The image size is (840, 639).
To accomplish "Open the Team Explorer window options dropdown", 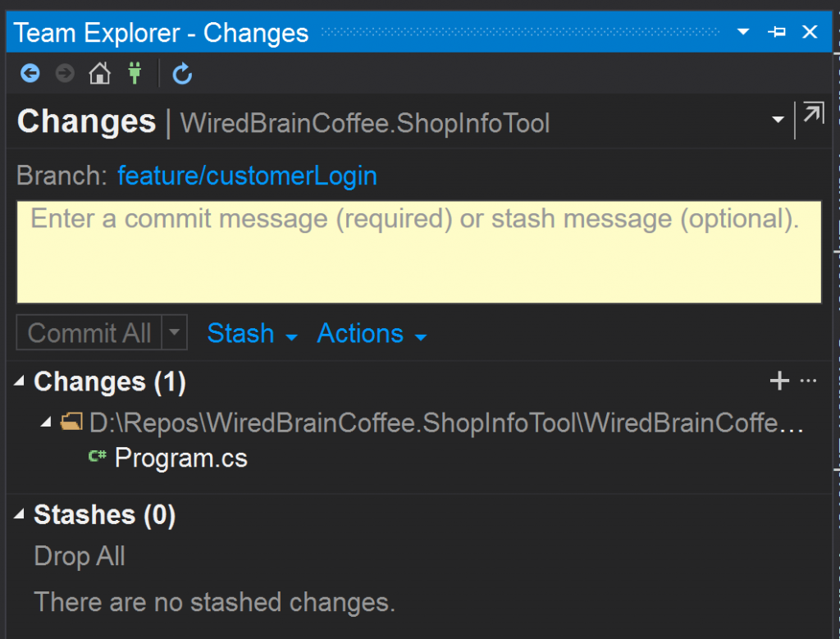I will click(743, 32).
